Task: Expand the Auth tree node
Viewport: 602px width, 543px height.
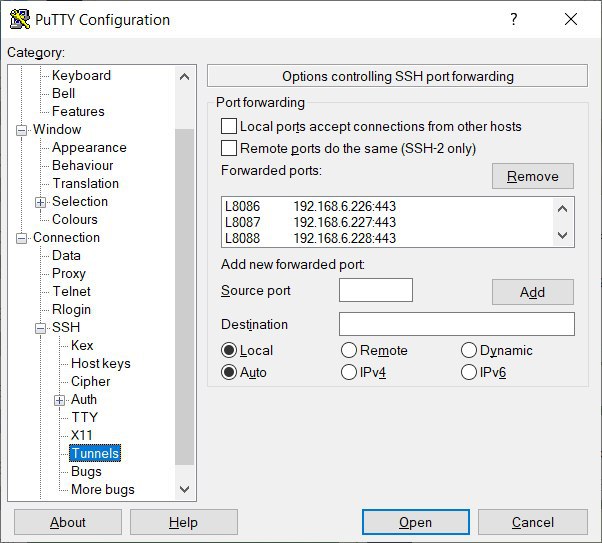Action: [59, 401]
